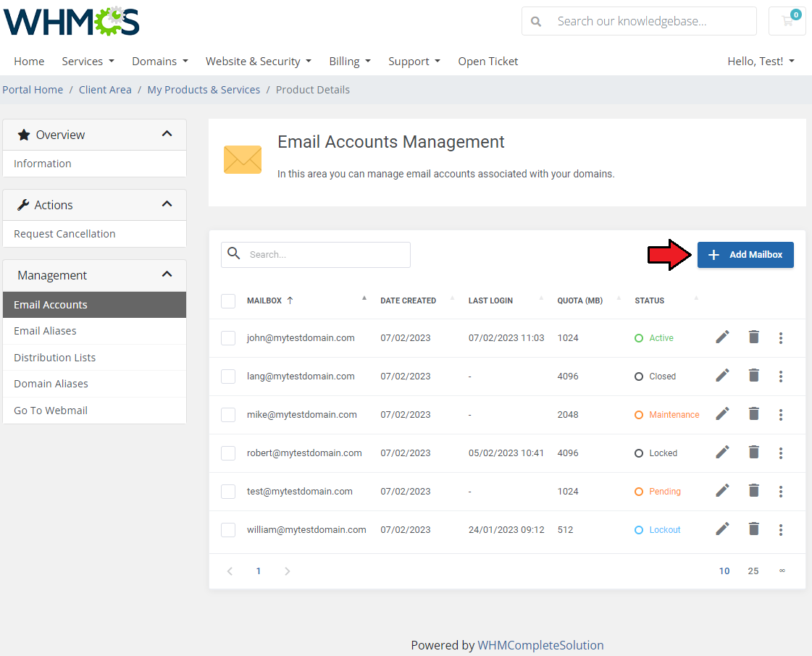The width and height of the screenshot is (812, 656).
Task: Open more options for robert@mytestdomain.com
Action: (x=781, y=453)
